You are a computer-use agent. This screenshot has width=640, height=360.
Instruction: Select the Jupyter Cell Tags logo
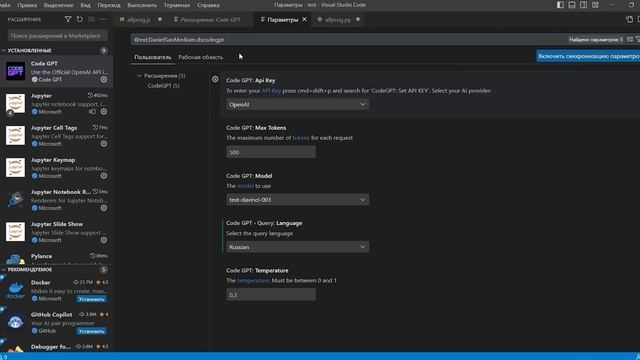click(x=16, y=135)
